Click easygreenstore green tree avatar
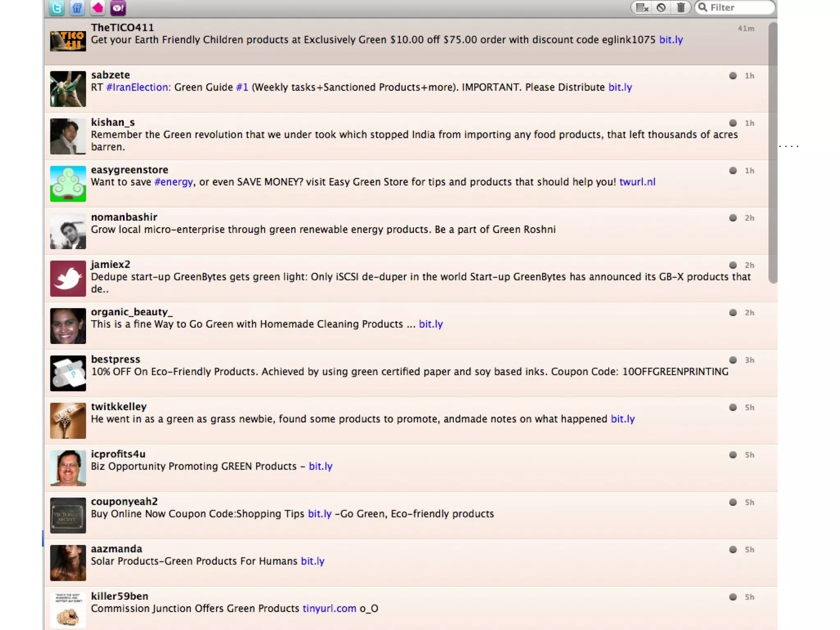Screen dimensions: 840x630 [68, 184]
